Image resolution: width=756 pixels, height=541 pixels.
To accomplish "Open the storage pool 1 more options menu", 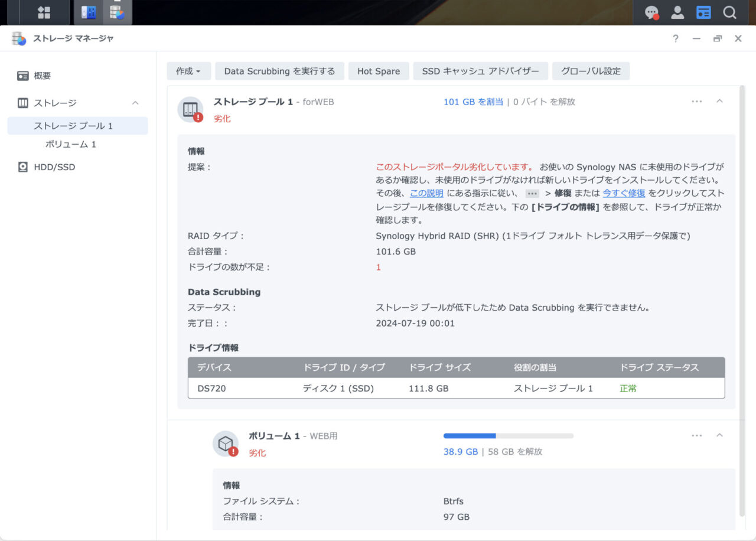I will point(697,102).
